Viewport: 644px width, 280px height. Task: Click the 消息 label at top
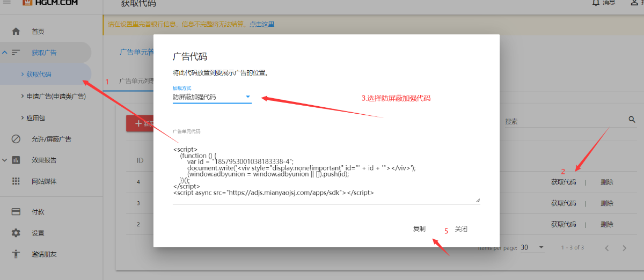tap(609, 3)
